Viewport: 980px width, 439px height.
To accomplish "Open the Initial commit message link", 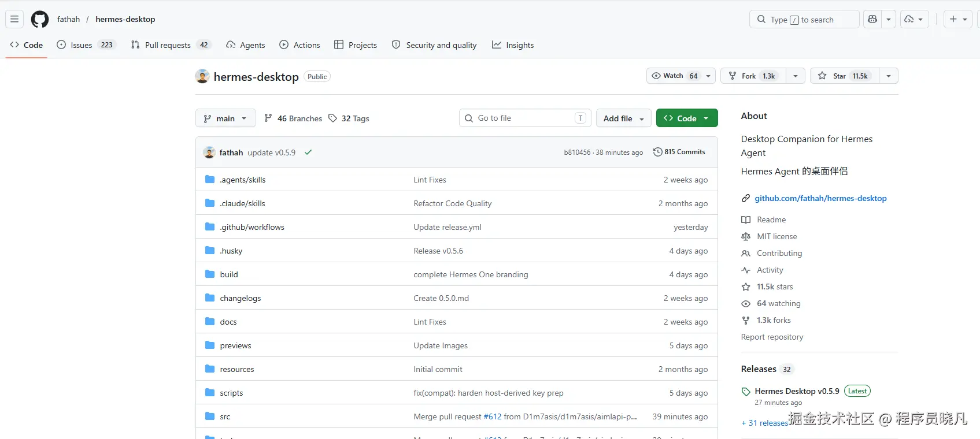I will pos(438,369).
